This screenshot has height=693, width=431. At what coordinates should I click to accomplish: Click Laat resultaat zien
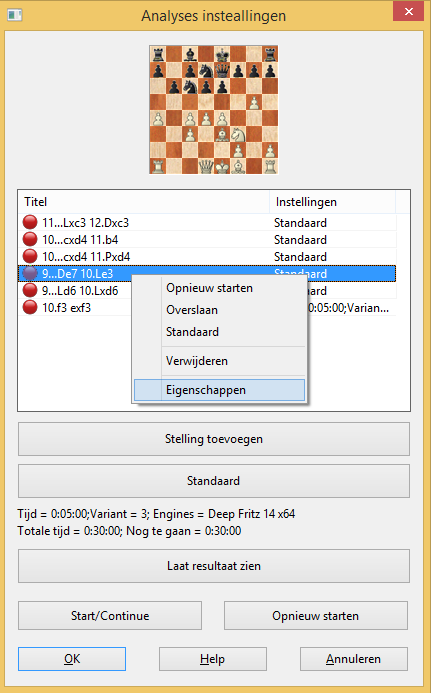214,566
